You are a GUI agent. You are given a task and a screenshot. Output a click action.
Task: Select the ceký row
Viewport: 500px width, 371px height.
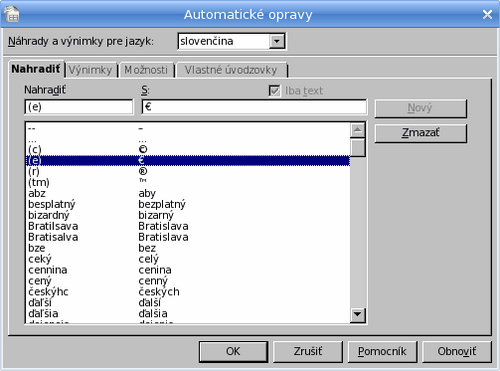pos(188,259)
